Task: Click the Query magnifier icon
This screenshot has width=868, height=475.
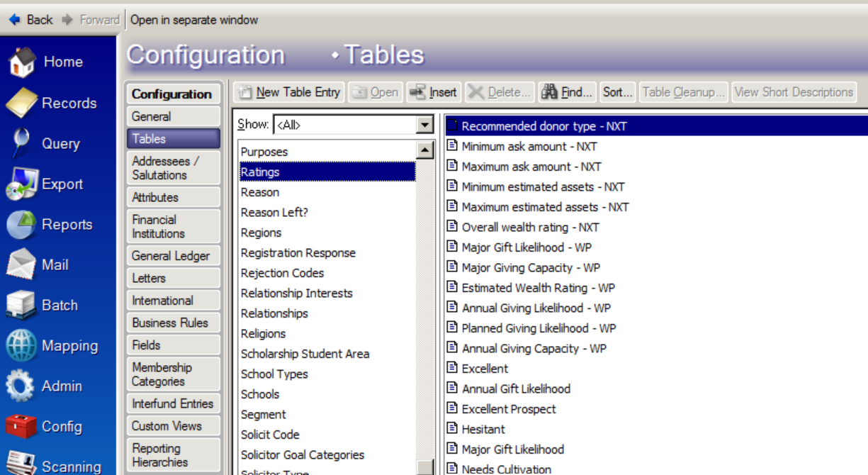Action: pyautogui.click(x=21, y=143)
